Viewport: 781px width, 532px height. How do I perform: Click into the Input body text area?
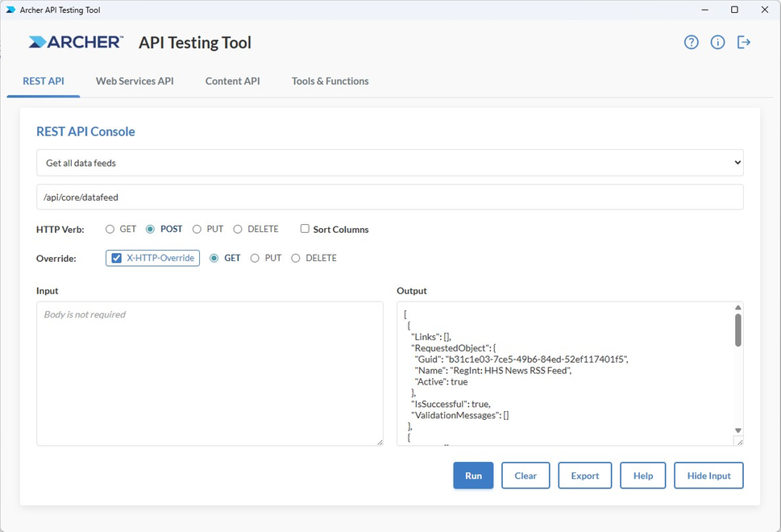(210, 373)
